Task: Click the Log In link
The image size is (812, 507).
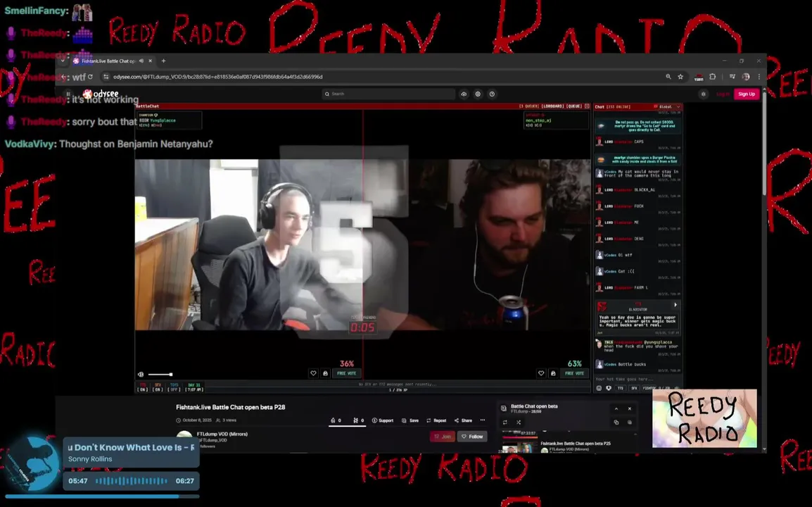Action: click(x=723, y=94)
